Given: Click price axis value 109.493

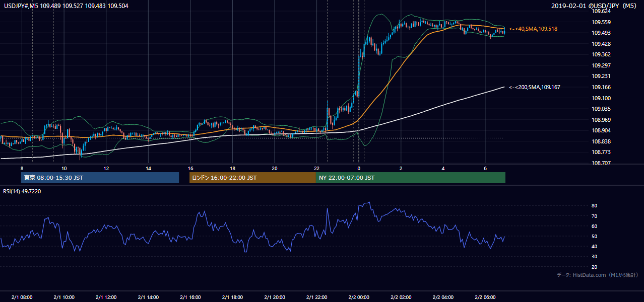Looking at the screenshot, I should (x=602, y=33).
